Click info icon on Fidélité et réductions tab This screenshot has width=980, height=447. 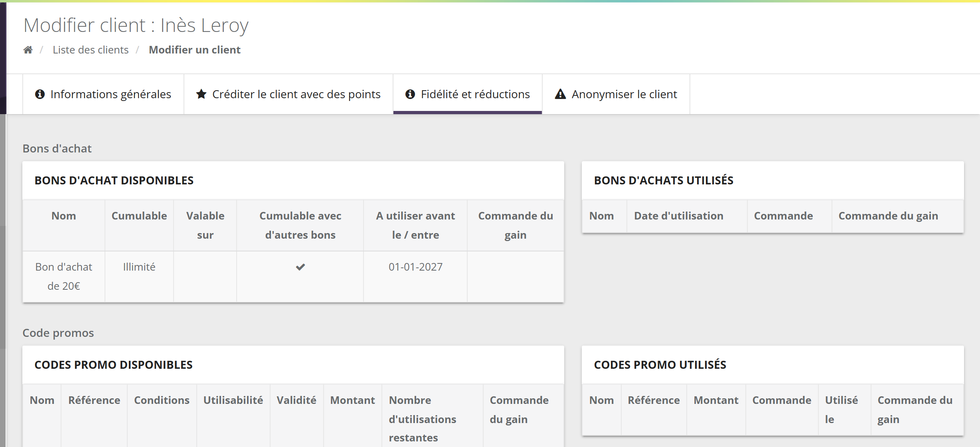(410, 94)
